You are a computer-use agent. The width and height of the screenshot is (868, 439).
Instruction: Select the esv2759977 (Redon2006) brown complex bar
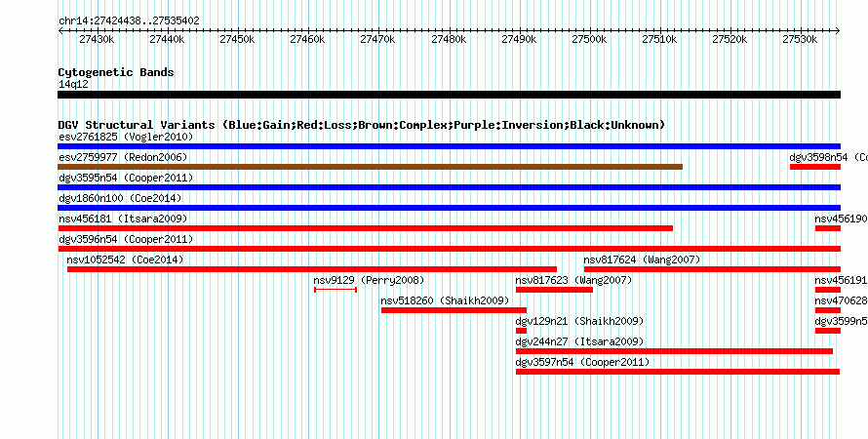point(370,167)
